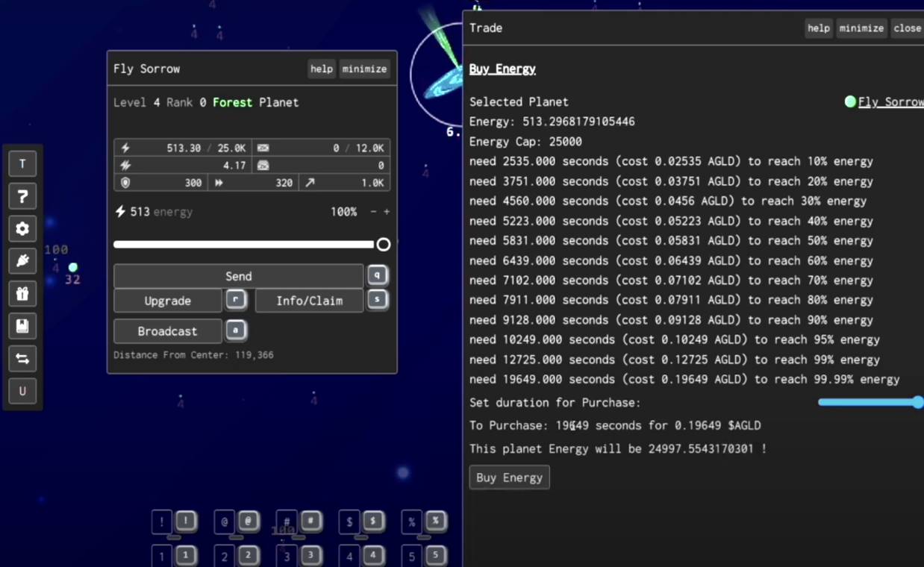The height and width of the screenshot is (567, 924).
Task: Increase energy percent with the plus sign
Action: click(387, 212)
